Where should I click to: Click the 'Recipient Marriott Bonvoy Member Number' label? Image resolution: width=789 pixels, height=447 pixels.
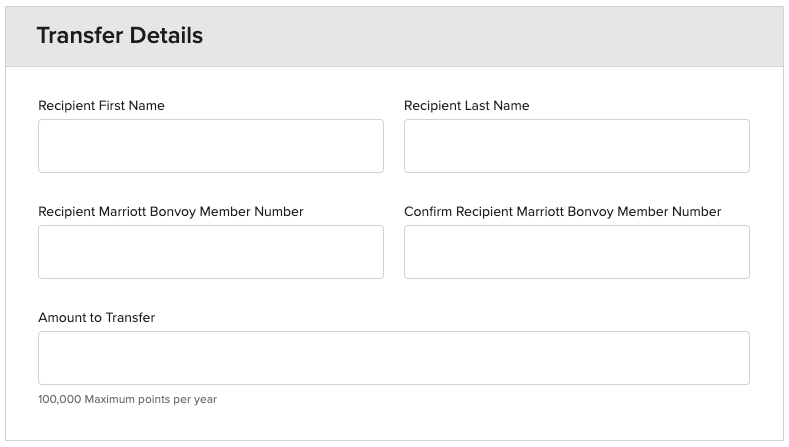click(170, 212)
